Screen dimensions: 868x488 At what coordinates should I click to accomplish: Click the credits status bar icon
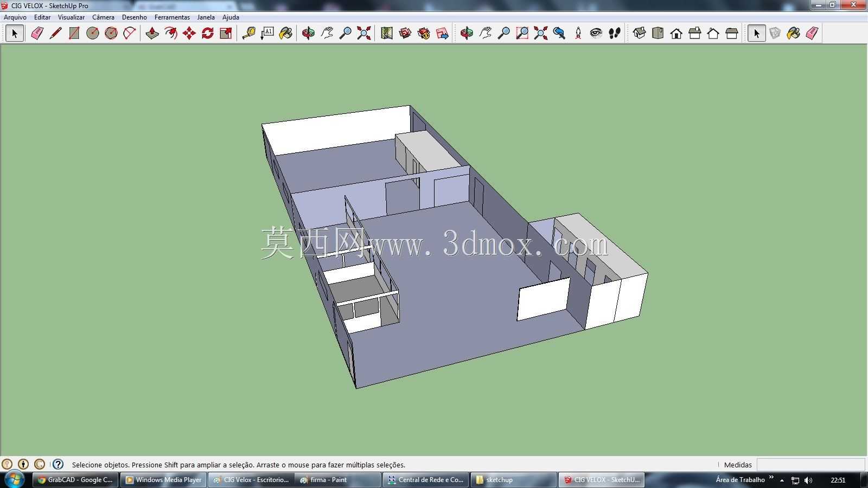click(x=23, y=464)
